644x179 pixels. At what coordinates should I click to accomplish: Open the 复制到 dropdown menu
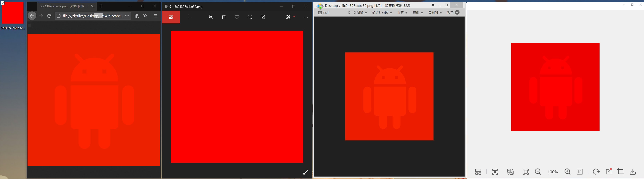click(x=435, y=12)
